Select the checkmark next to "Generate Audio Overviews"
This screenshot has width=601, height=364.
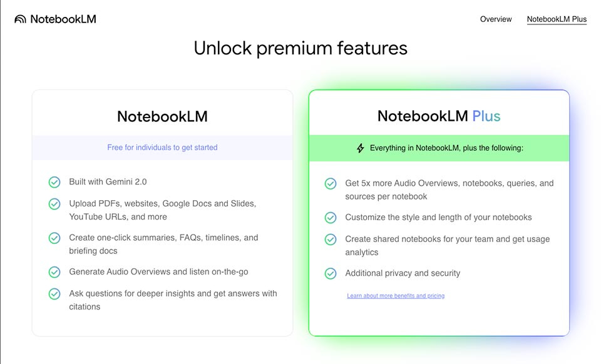point(54,271)
